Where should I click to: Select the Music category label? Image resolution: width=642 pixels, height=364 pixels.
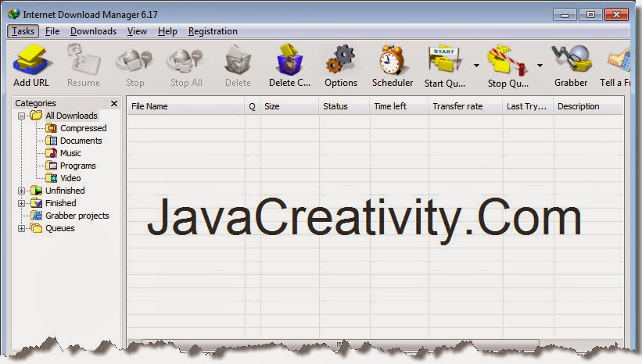pos(70,153)
